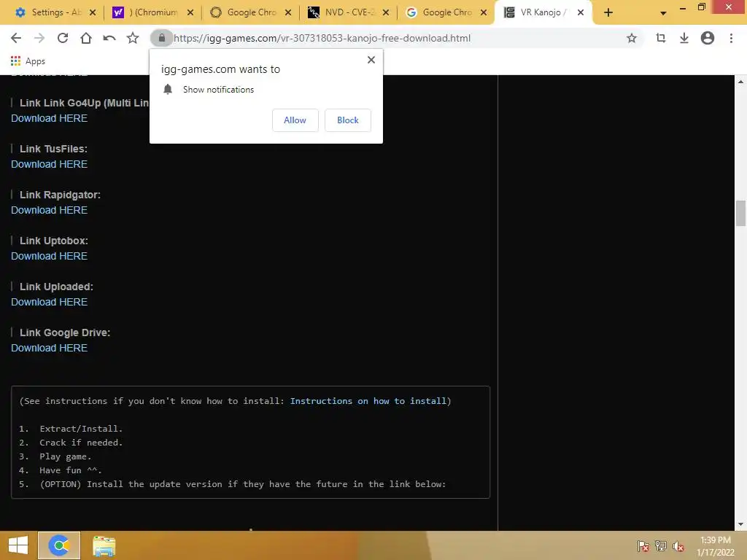Open the downloads arrow icon
Image resolution: width=747 pixels, height=560 pixels.
684,38
